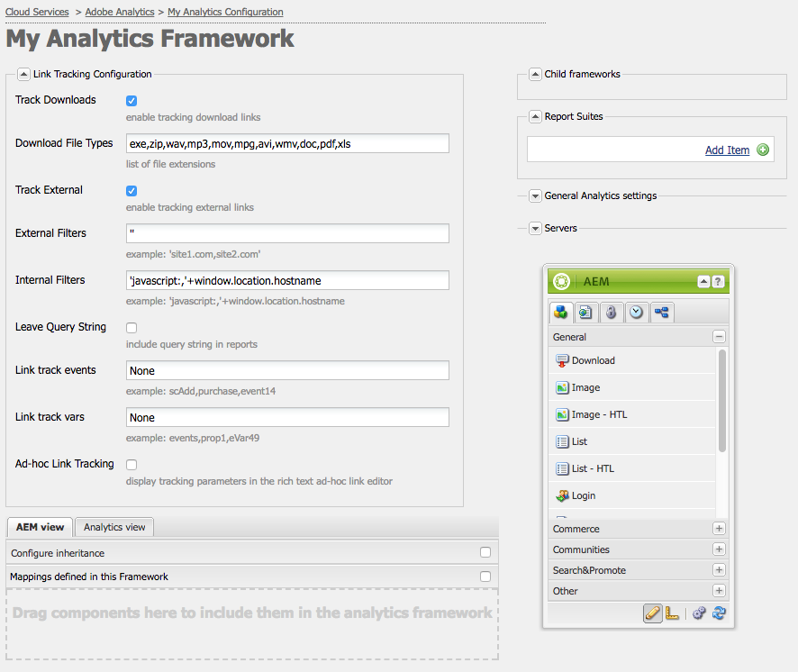The width and height of the screenshot is (798, 672).
Task: Click the AEM logo icon in sidekick header
Action: pos(561,281)
